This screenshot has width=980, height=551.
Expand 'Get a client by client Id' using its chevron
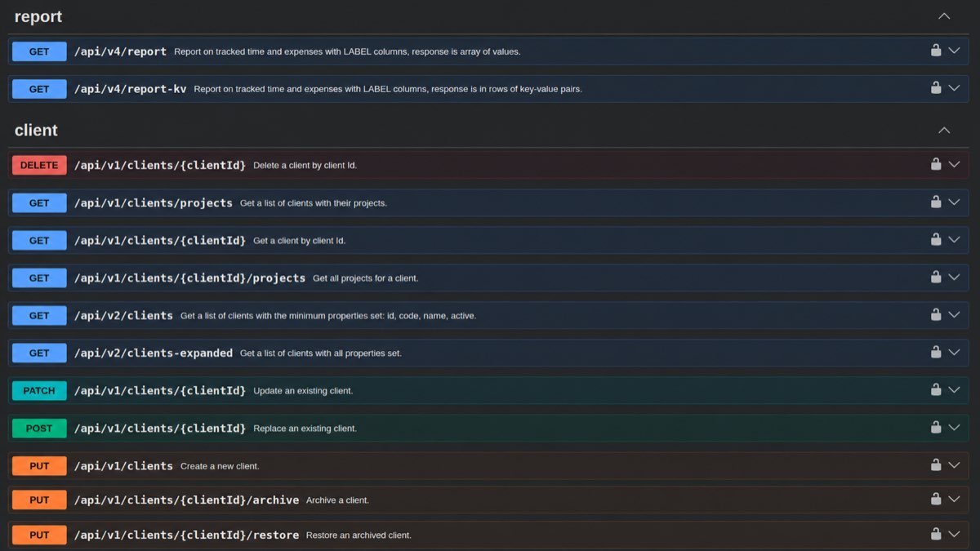click(x=954, y=240)
